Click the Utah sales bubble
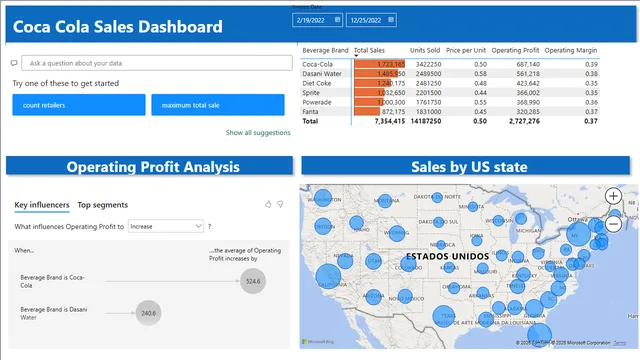The width and height of the screenshot is (640, 360). [373, 261]
